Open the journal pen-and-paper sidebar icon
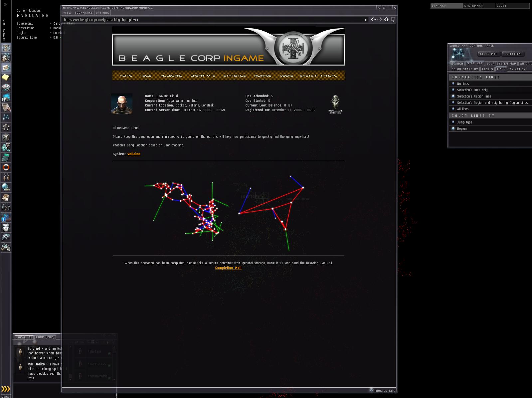 (x=6, y=107)
